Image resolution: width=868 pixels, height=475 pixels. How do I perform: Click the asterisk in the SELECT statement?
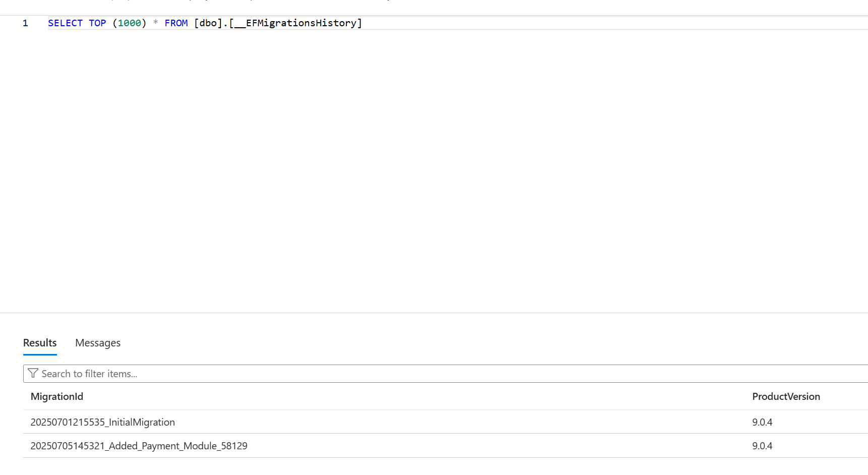click(155, 23)
